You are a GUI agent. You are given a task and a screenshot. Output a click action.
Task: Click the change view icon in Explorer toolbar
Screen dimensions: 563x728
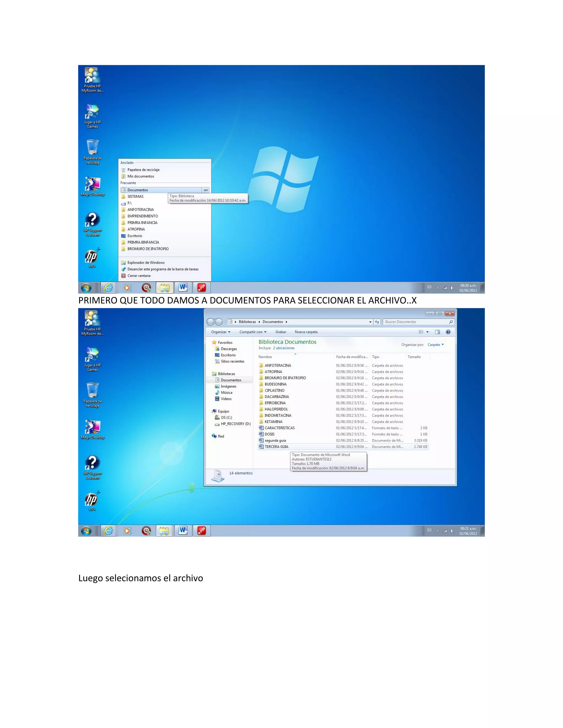coord(421,332)
